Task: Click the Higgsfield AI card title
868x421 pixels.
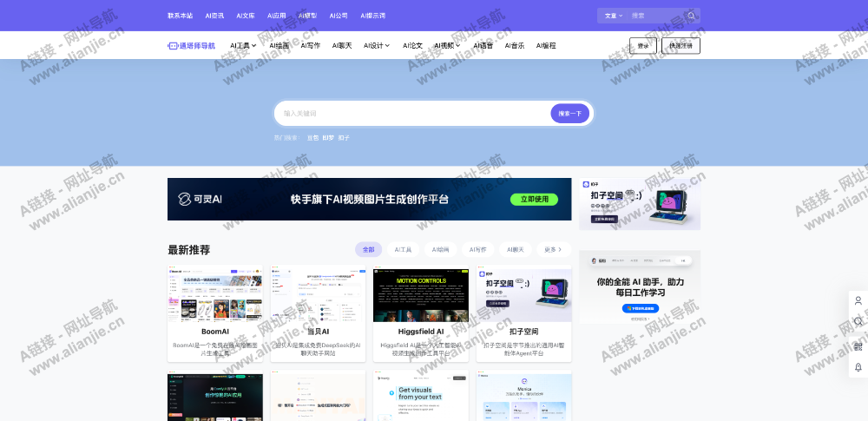Action: tap(421, 332)
